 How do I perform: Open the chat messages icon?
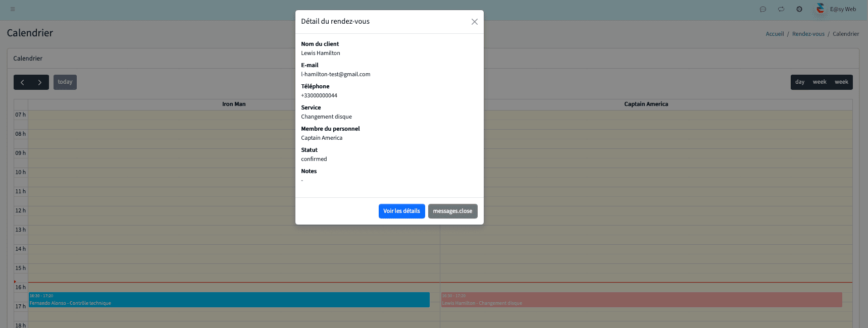tap(763, 9)
